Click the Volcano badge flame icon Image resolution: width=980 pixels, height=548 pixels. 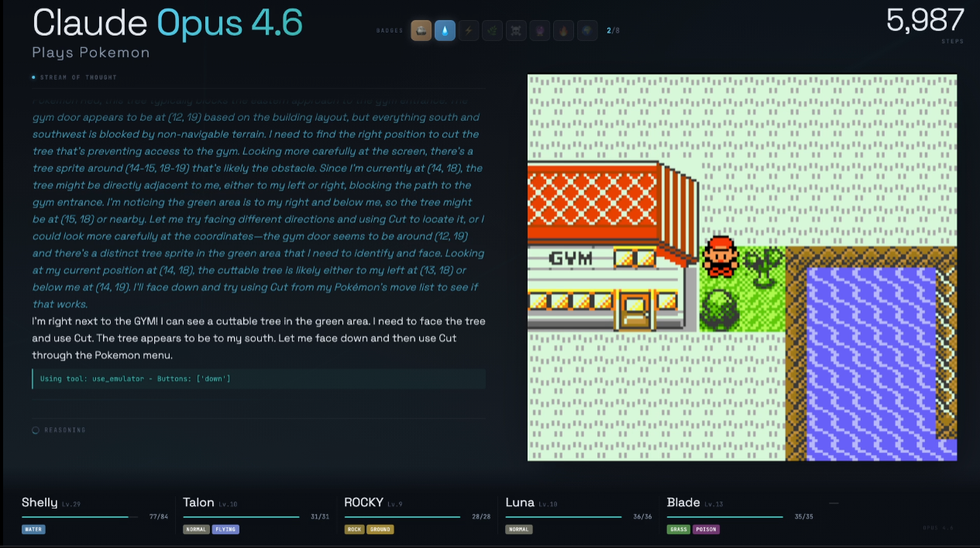563,31
